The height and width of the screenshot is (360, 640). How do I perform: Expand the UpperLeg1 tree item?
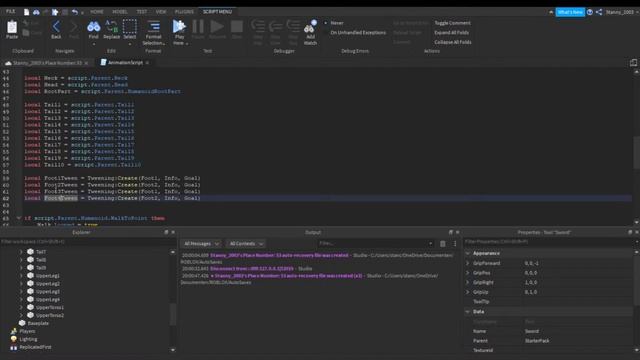pos(21,276)
